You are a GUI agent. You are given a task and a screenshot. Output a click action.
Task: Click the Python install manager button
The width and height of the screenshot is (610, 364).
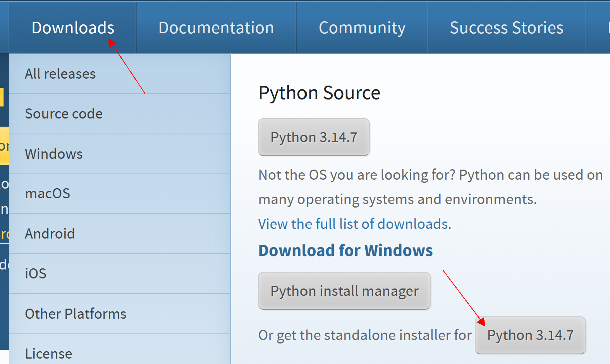pos(344,291)
